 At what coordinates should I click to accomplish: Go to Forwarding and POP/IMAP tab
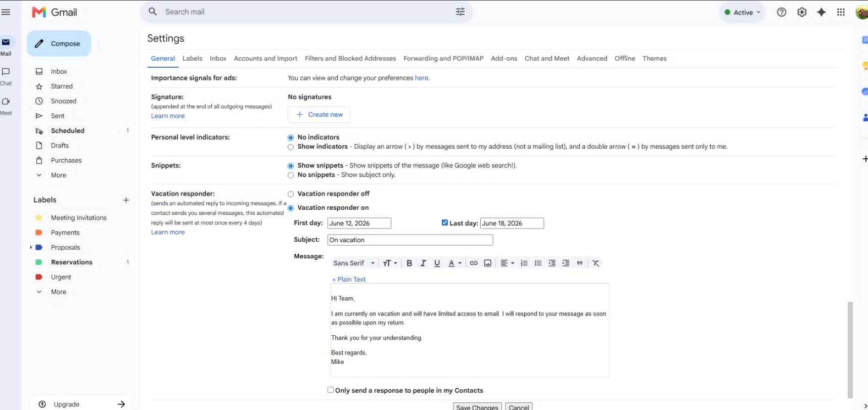443,59
